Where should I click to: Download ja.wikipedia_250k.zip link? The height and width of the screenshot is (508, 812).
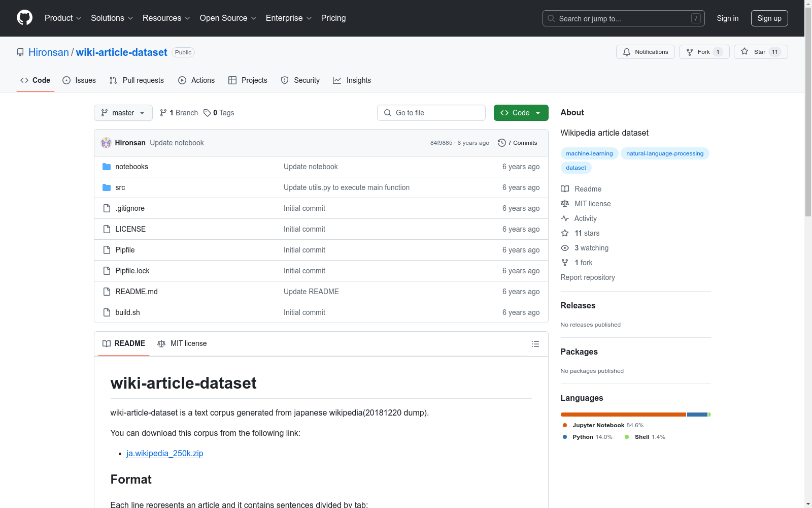click(x=165, y=453)
